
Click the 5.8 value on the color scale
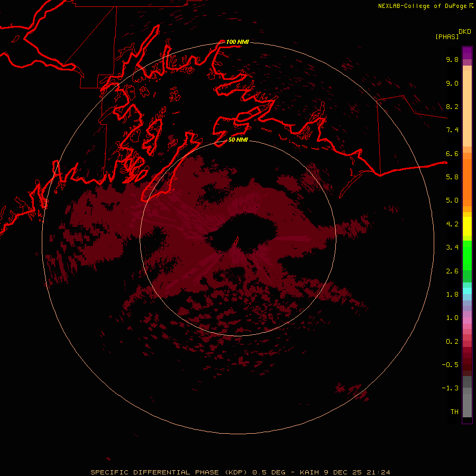coord(452,177)
